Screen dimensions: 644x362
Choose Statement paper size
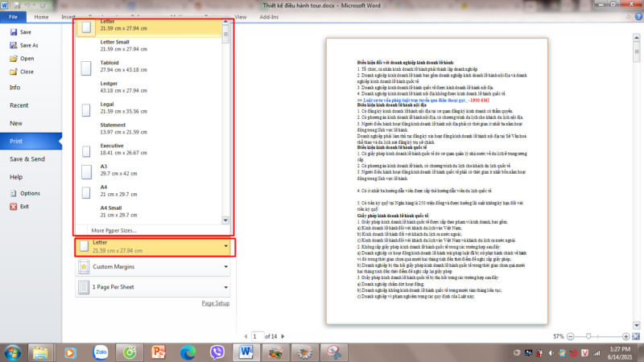149,129
